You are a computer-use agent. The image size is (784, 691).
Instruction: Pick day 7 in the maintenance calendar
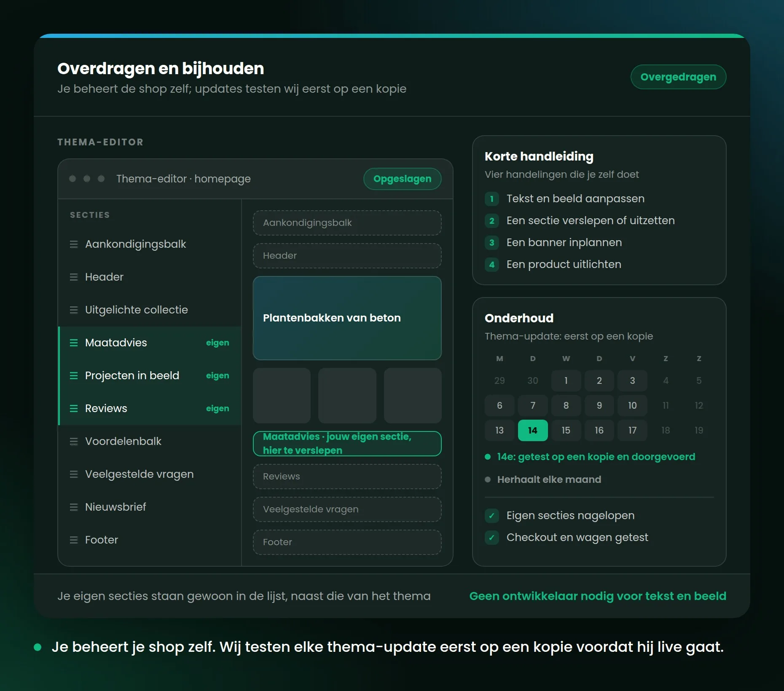(x=533, y=406)
